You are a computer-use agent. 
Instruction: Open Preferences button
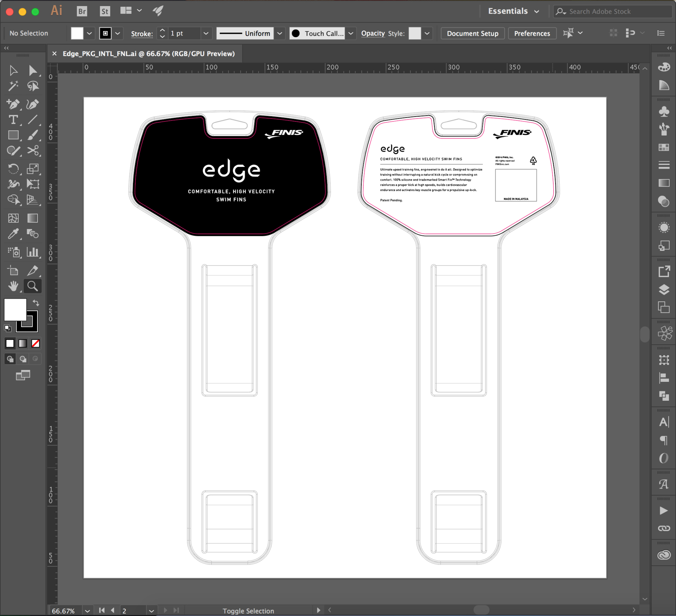532,33
